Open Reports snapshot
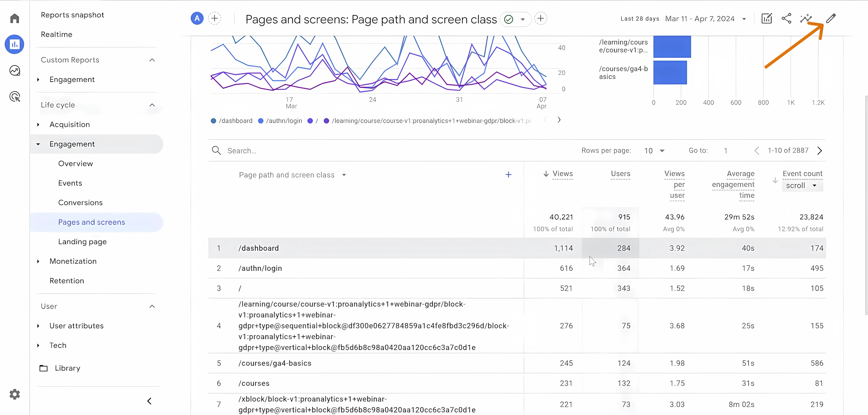Image resolution: width=868 pixels, height=415 pixels. (72, 15)
